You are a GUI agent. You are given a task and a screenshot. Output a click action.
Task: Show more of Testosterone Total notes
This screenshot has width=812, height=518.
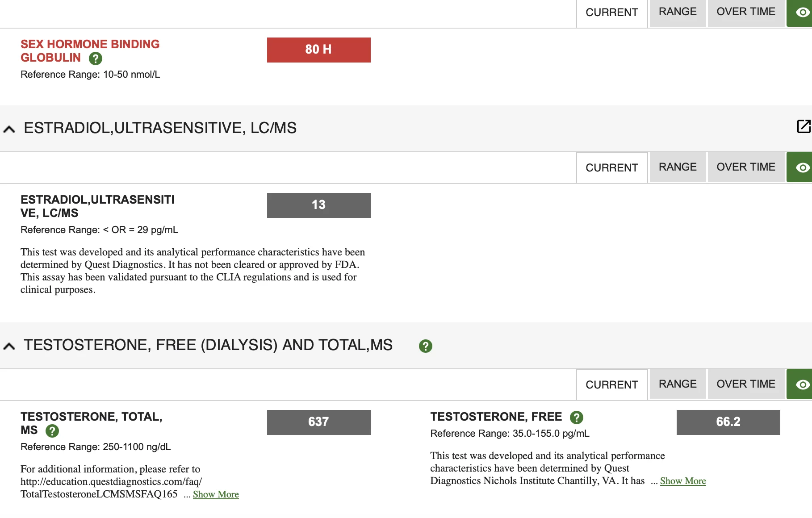216,494
